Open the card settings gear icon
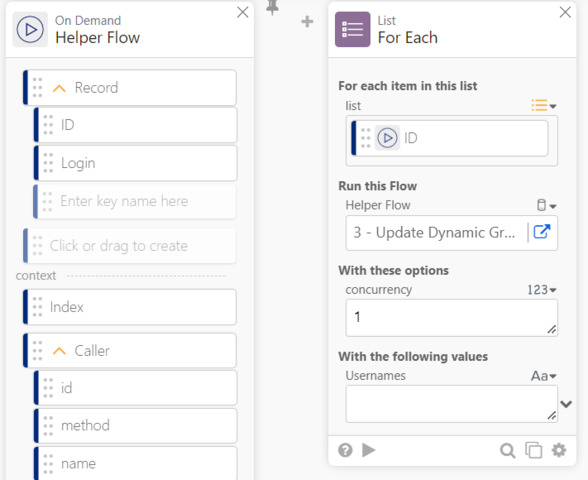Screen dimensions: 588x480 [559, 450]
